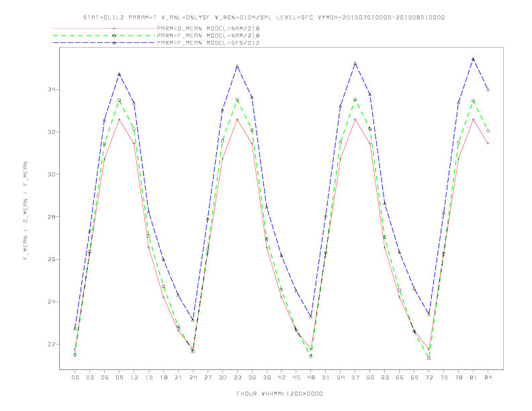
Task: Click the red solid line sample in legend
Action: point(104,28)
